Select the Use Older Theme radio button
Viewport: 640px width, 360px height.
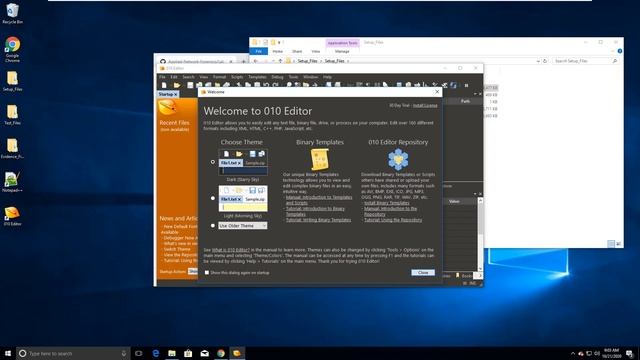[213, 225]
